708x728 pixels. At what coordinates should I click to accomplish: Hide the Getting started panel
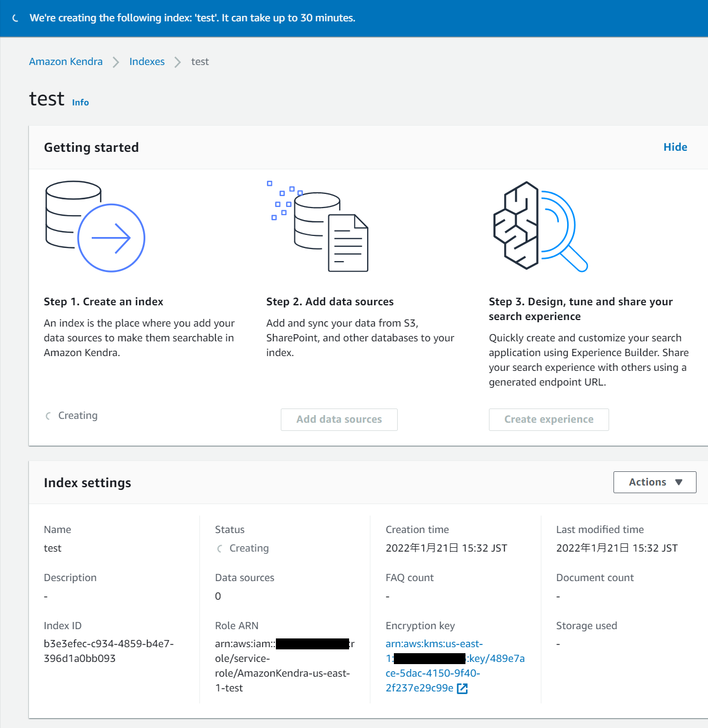[x=675, y=147]
